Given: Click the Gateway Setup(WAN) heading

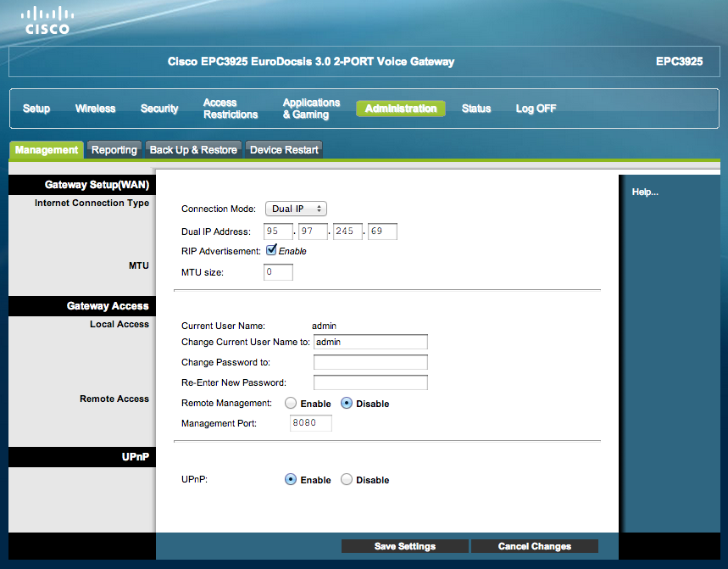Looking at the screenshot, I should (97, 185).
